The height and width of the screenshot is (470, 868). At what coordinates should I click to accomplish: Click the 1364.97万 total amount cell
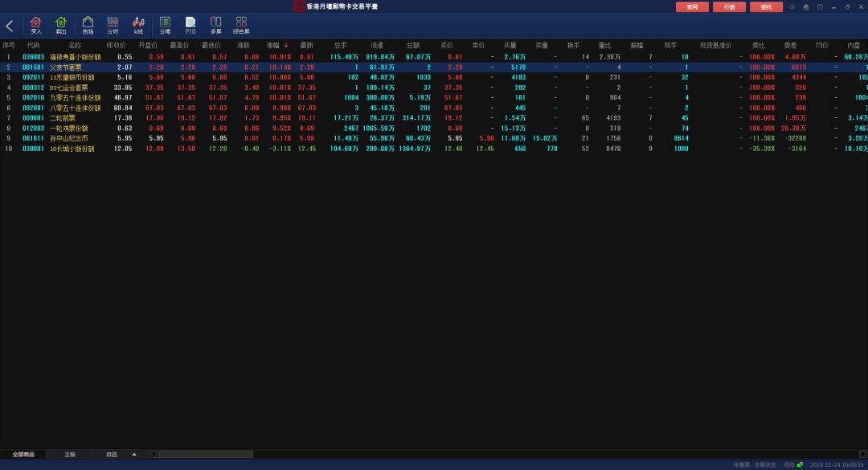click(x=415, y=149)
